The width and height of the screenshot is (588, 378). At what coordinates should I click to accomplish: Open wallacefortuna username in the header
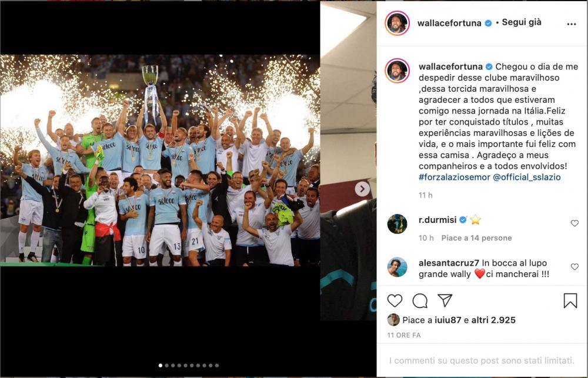point(449,24)
